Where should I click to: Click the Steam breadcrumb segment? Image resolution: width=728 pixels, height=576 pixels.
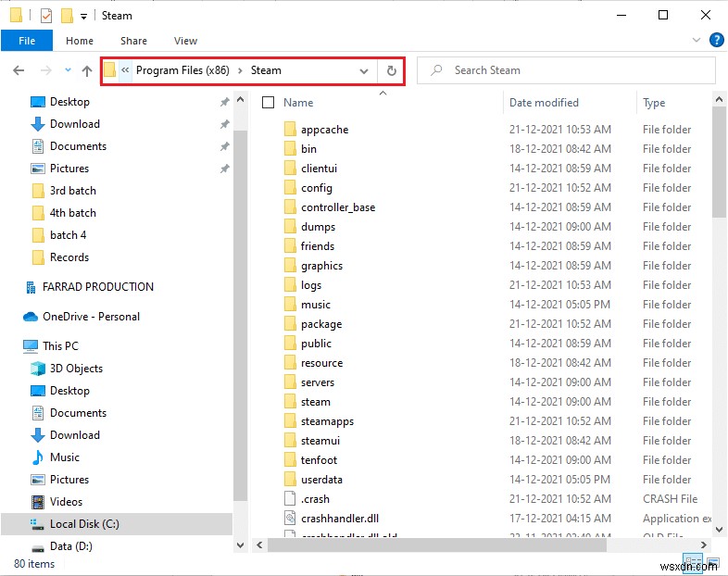point(266,70)
